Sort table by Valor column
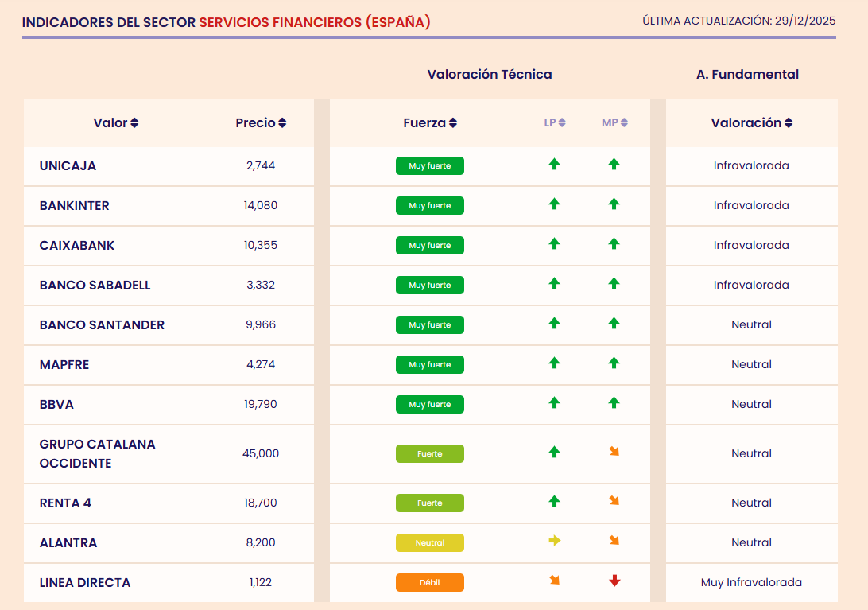868x610 pixels. click(116, 123)
